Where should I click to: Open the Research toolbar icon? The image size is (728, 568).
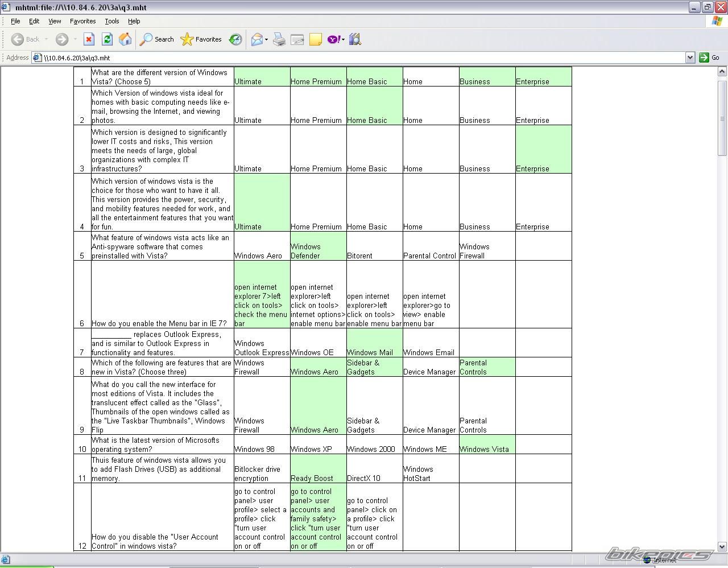point(355,39)
